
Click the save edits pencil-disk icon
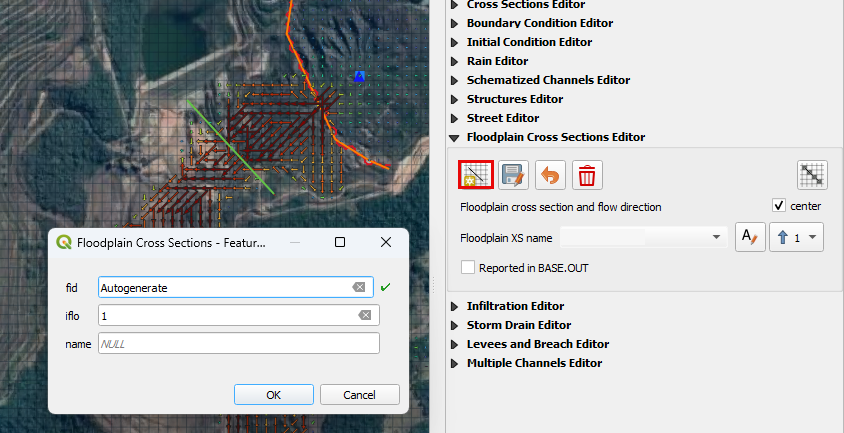pyautogui.click(x=513, y=175)
